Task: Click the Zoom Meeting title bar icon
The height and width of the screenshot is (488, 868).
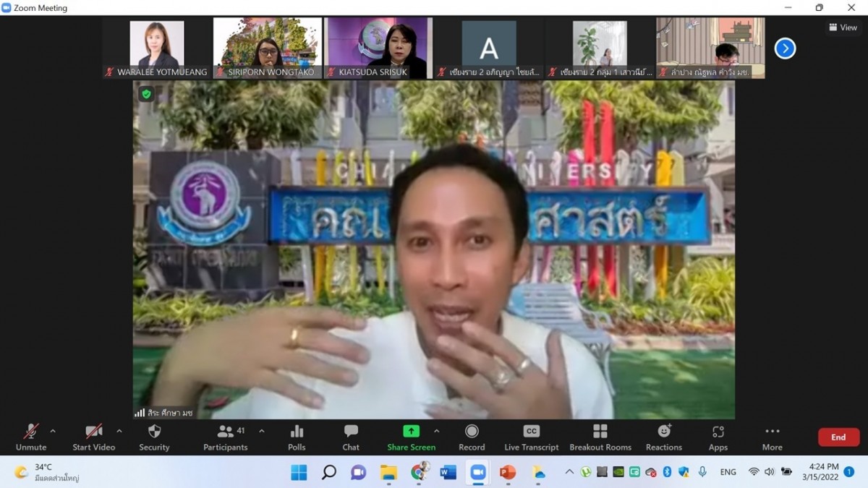Action: coord(7,8)
